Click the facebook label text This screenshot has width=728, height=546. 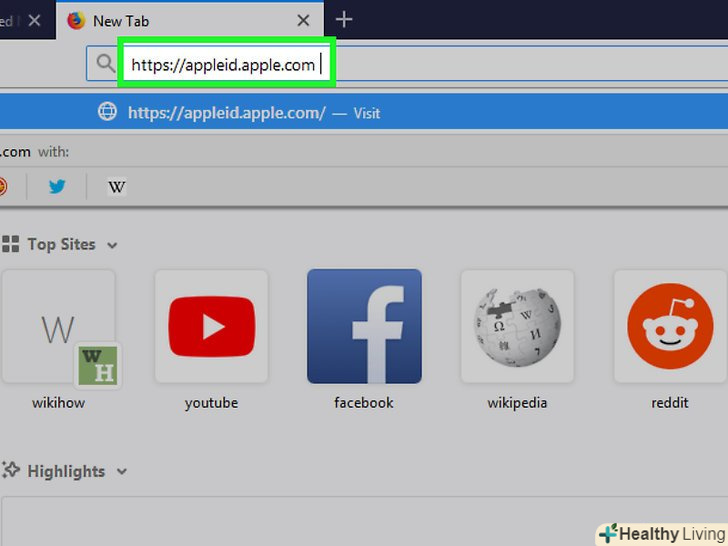tap(364, 403)
